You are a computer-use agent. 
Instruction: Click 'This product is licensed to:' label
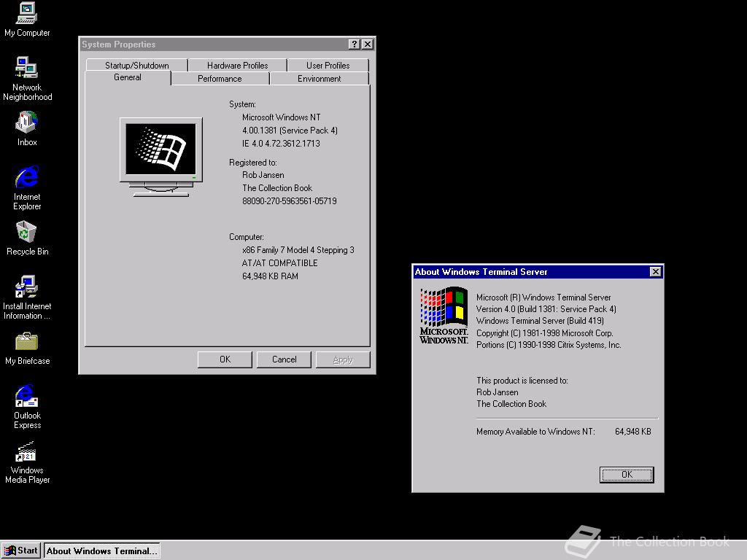click(x=522, y=381)
